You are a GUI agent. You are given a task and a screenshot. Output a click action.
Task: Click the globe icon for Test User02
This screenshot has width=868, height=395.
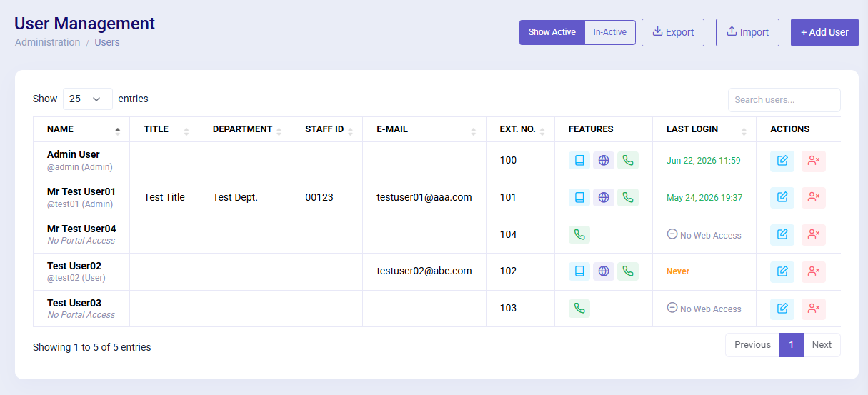[x=604, y=271]
